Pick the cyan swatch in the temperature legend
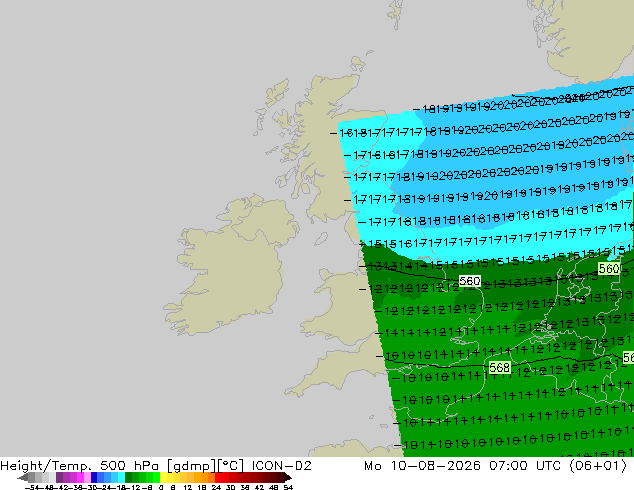The height and width of the screenshot is (490, 634). pyautogui.click(x=121, y=477)
